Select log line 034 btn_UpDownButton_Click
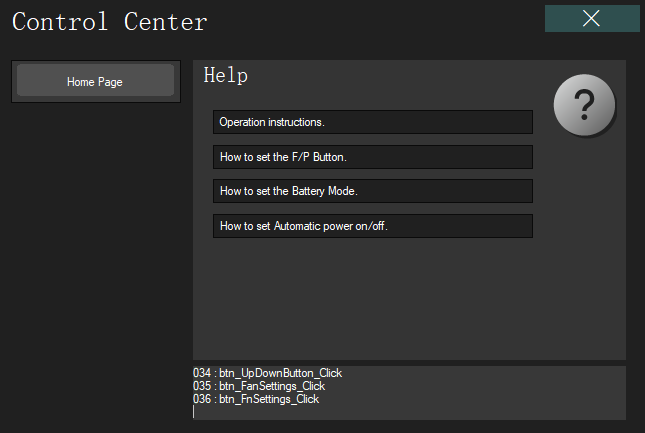The image size is (645, 433). click(x=267, y=373)
